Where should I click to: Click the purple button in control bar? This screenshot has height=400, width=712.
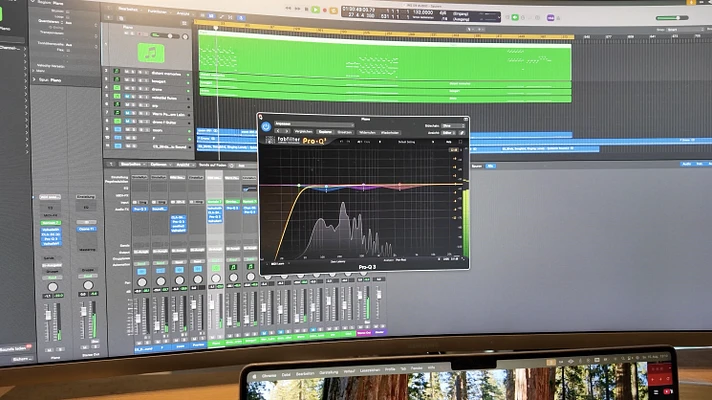(550, 18)
